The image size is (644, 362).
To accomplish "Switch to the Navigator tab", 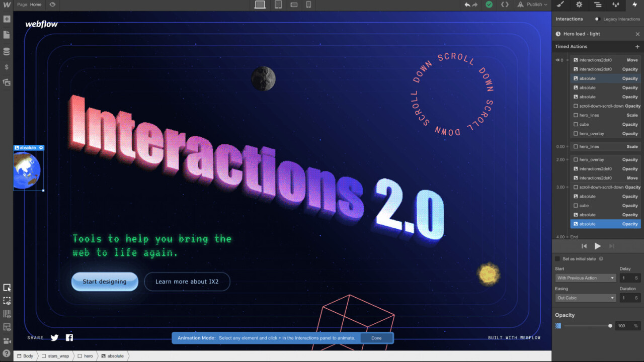I will pyautogui.click(x=598, y=5).
